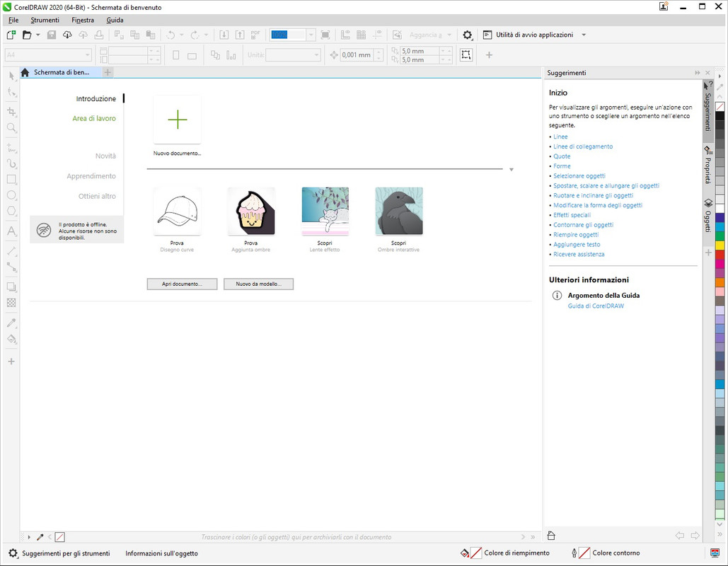The height and width of the screenshot is (566, 728).
Task: Open the Utilità di avvio applicazioni dropdown
Action: [584, 35]
